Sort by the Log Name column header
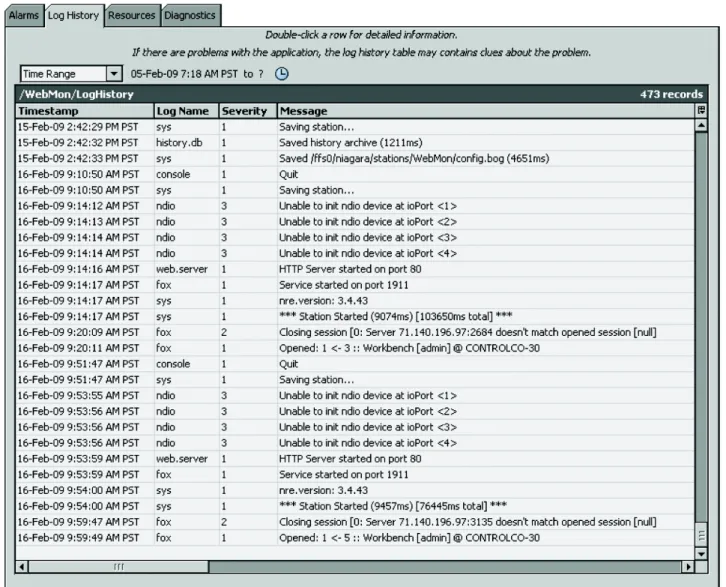 (186, 111)
